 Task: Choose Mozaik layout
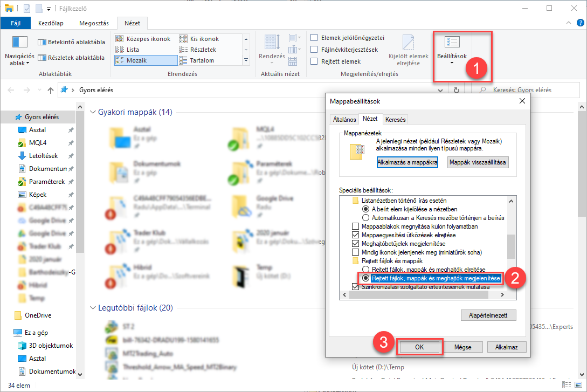[146, 60]
